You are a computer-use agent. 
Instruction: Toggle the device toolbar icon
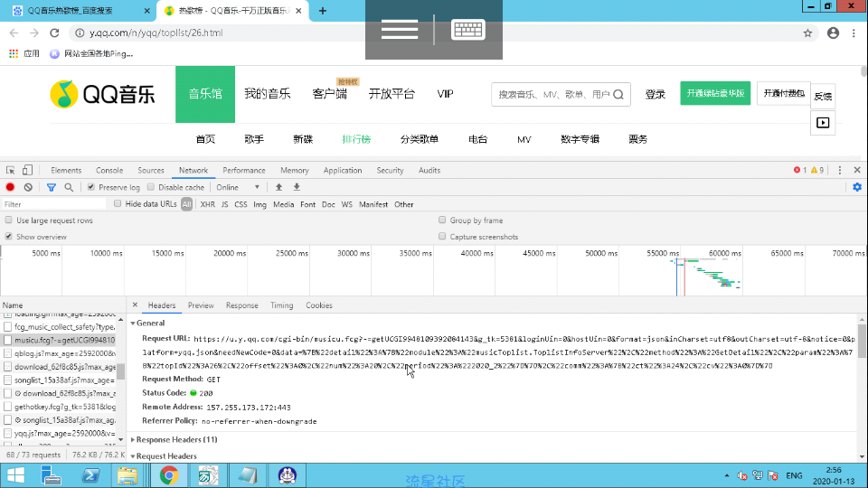(27, 171)
